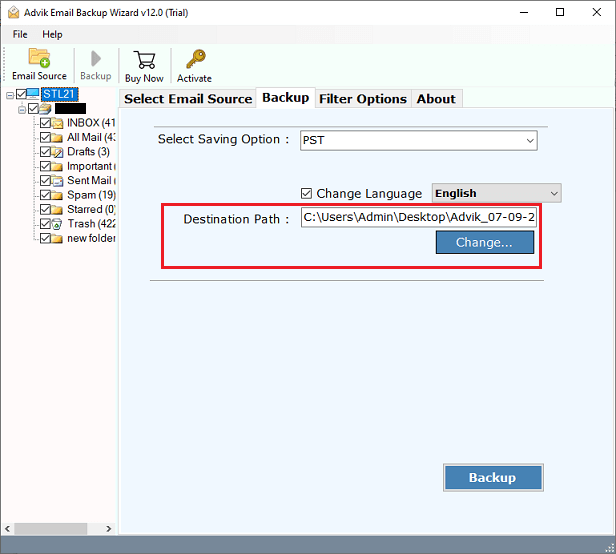Toggle the Change Language checkbox

pos(306,194)
